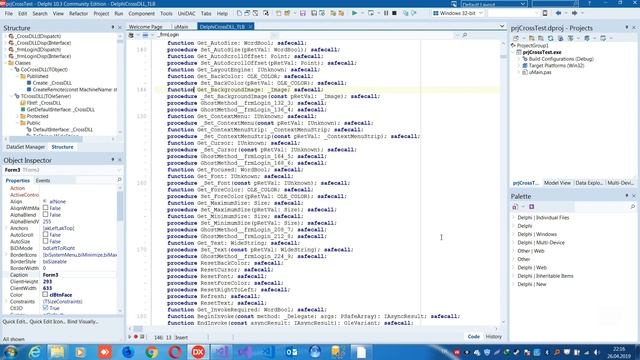Stop program with the square icon
This screenshot has width=640, height=360.
click(x=394, y=13)
